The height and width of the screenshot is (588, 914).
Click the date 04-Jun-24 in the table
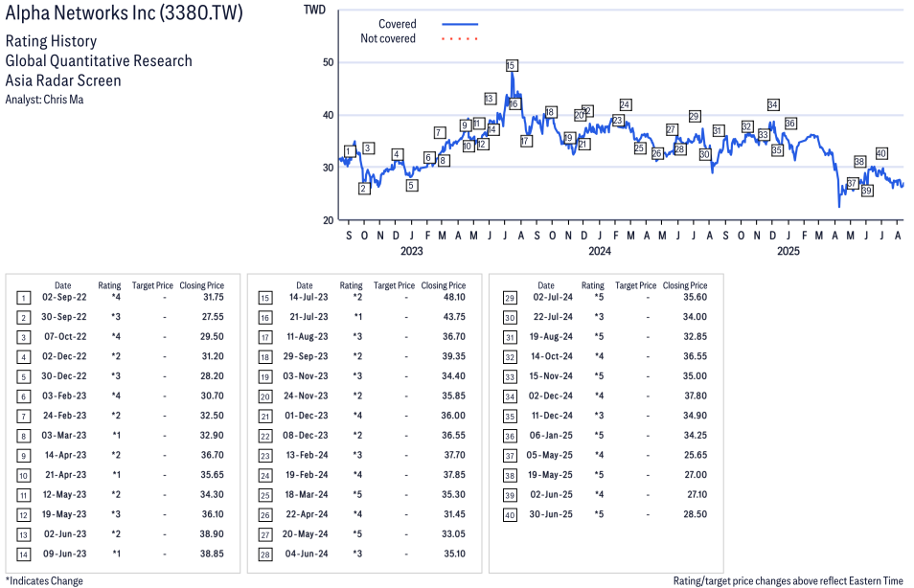click(x=307, y=554)
